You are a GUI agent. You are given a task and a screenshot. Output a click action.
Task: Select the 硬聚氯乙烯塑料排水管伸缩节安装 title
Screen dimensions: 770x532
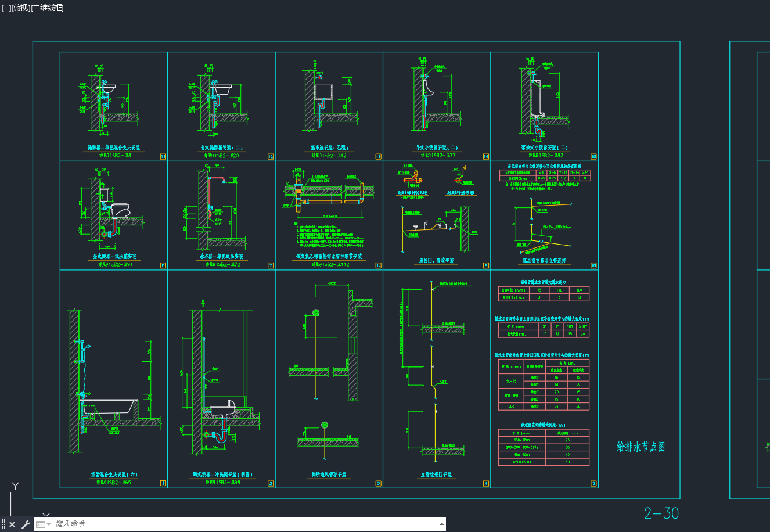[329, 257]
